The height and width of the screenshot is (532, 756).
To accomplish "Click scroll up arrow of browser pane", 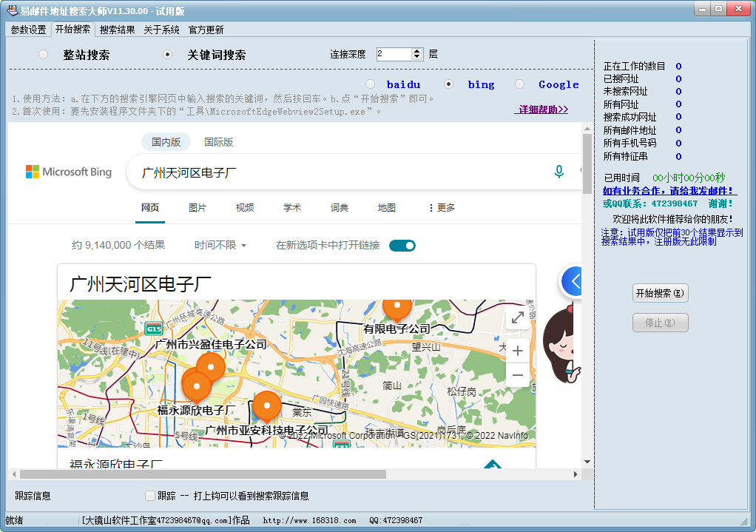I will [x=587, y=129].
